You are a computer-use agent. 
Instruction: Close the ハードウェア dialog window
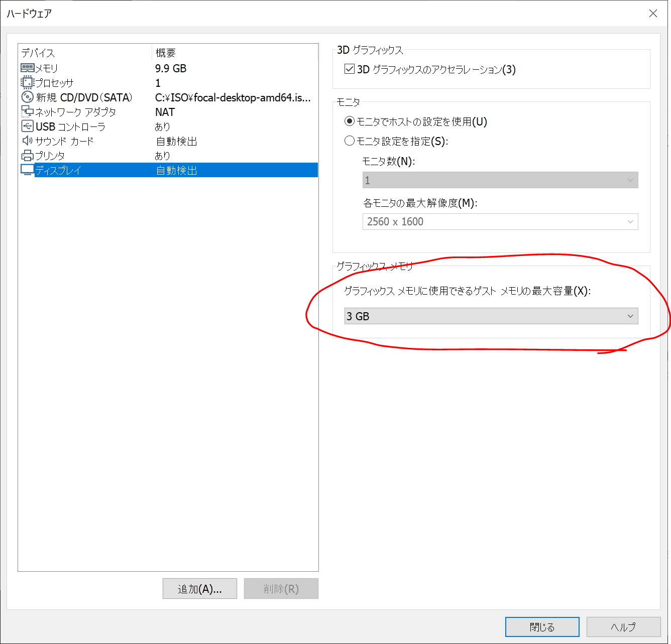[x=653, y=14]
